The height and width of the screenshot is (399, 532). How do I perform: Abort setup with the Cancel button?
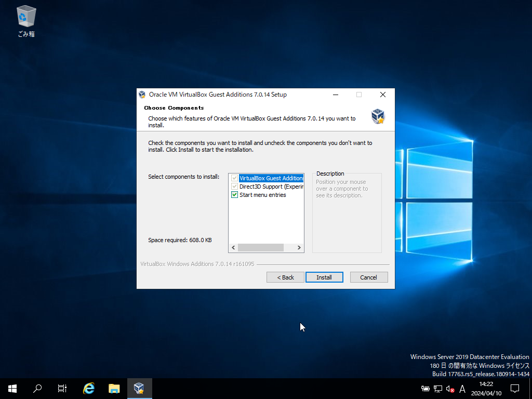pos(369,277)
